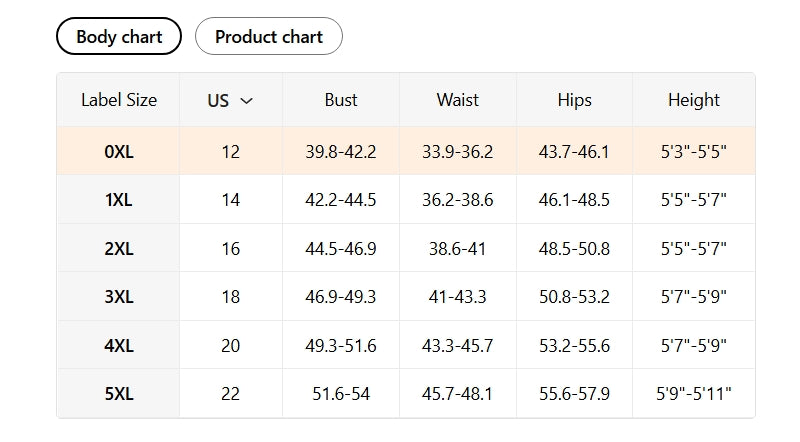The image size is (800, 442).
Task: Click height value 5'9"-5'11"
Action: click(693, 394)
